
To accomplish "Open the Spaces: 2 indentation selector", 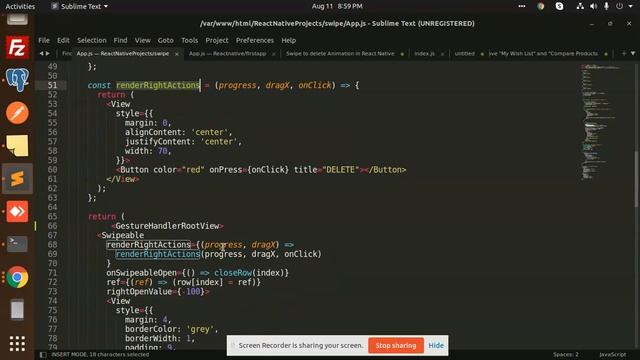I will 565,354.
